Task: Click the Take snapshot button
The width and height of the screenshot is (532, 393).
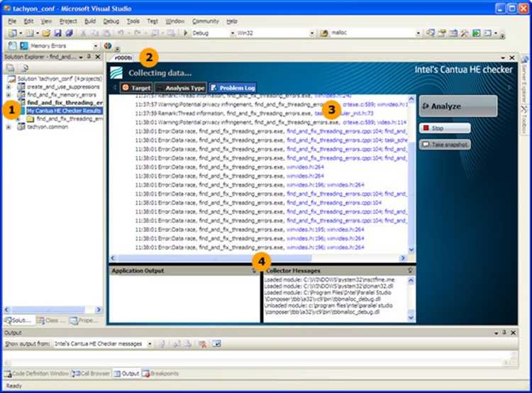Action: tap(445, 145)
